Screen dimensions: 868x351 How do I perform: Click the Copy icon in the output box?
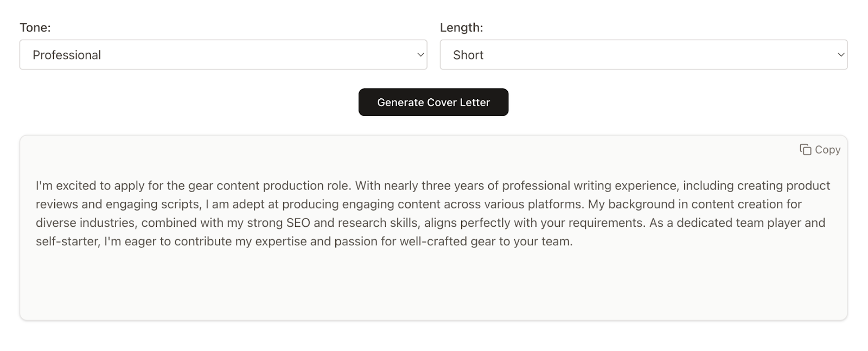click(x=805, y=150)
